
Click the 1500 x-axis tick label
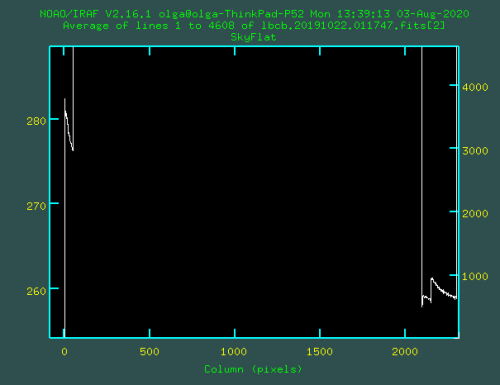[319, 352]
